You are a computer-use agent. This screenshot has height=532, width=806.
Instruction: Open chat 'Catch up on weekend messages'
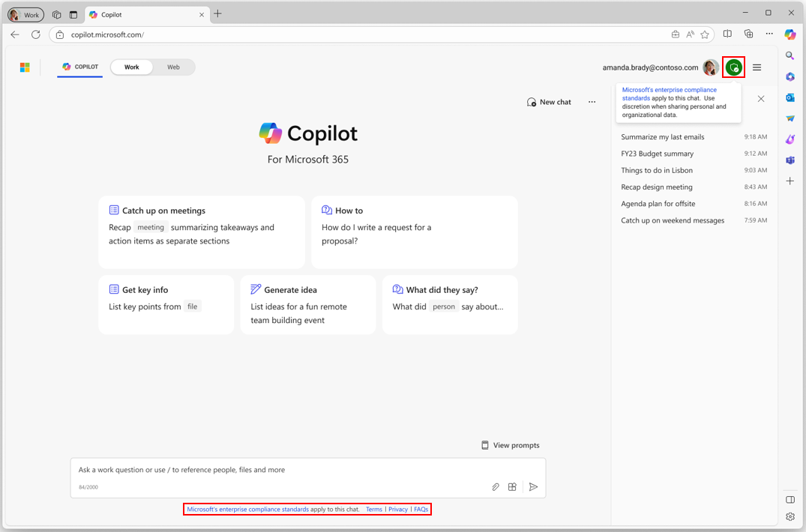[x=694, y=220]
